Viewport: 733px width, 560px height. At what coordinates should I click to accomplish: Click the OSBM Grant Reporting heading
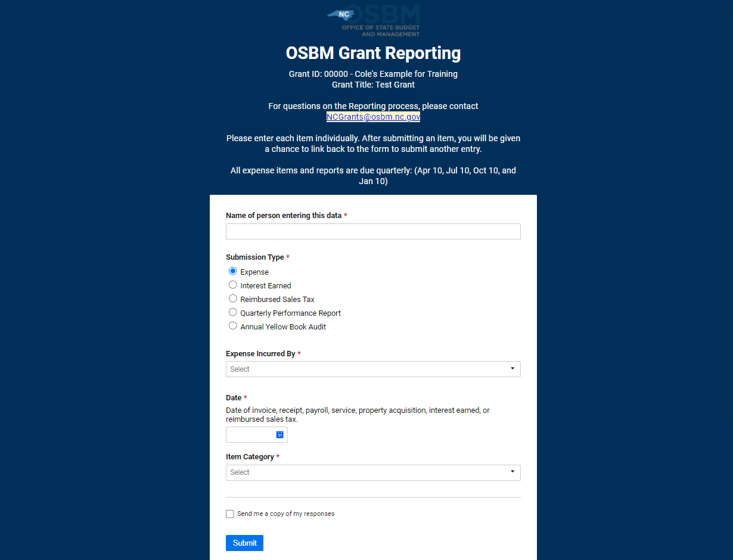coord(373,53)
